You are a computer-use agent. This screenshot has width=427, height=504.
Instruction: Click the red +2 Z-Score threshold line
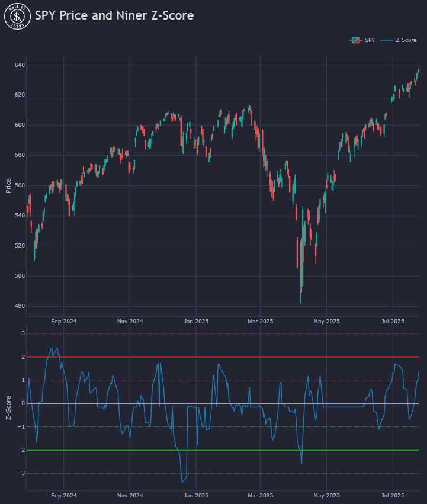pos(223,357)
